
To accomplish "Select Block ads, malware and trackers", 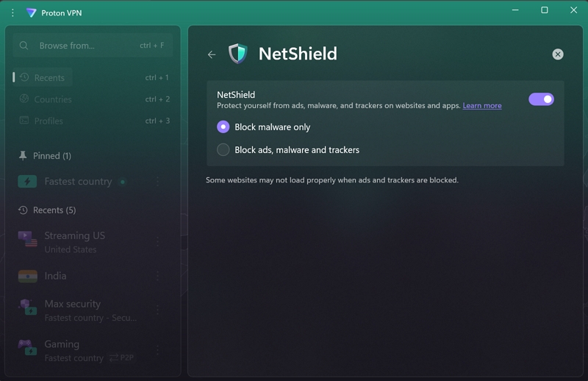I will (223, 150).
